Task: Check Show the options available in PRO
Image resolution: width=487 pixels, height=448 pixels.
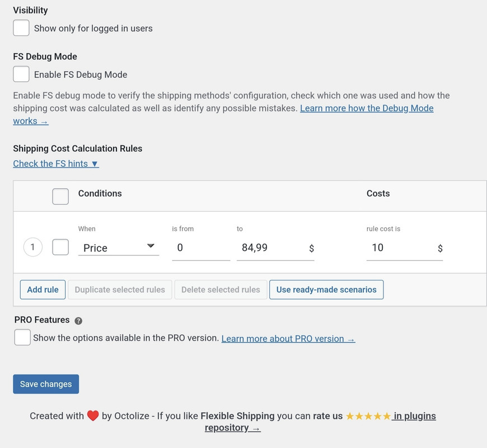Action: click(22, 338)
